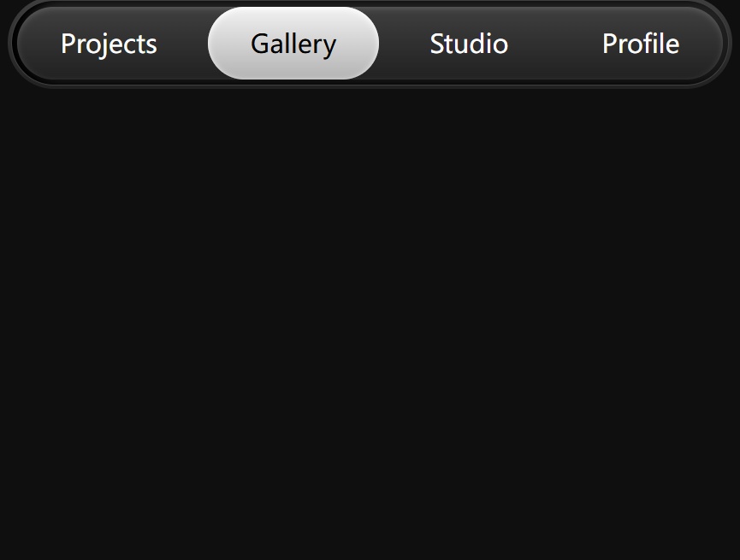
Task: Open the Studio tab
Action: click(x=469, y=44)
